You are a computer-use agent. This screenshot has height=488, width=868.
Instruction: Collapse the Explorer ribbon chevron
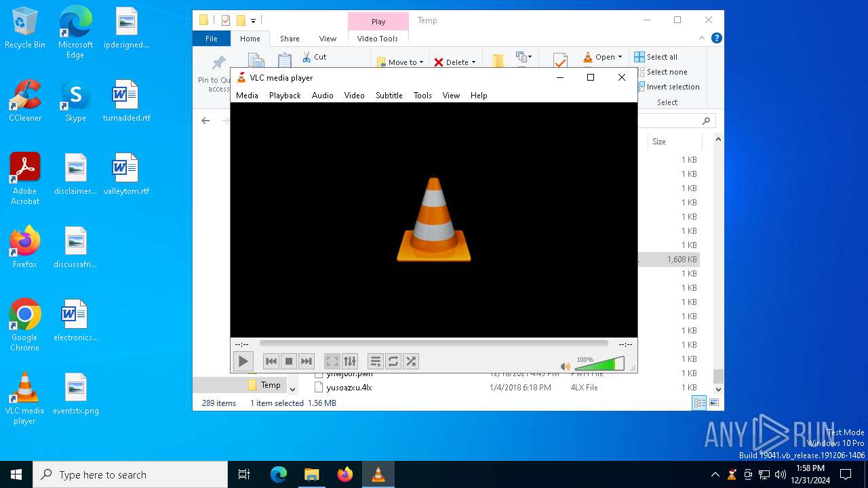pos(702,39)
